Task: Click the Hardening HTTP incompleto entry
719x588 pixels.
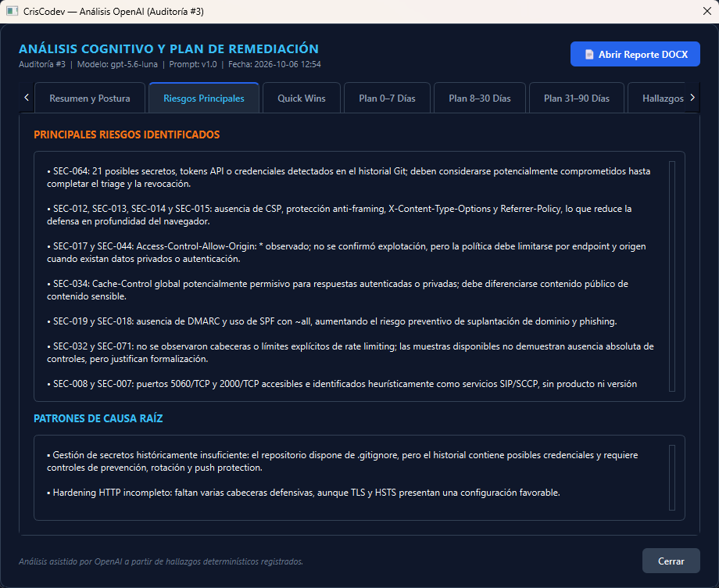Action: tap(303, 493)
